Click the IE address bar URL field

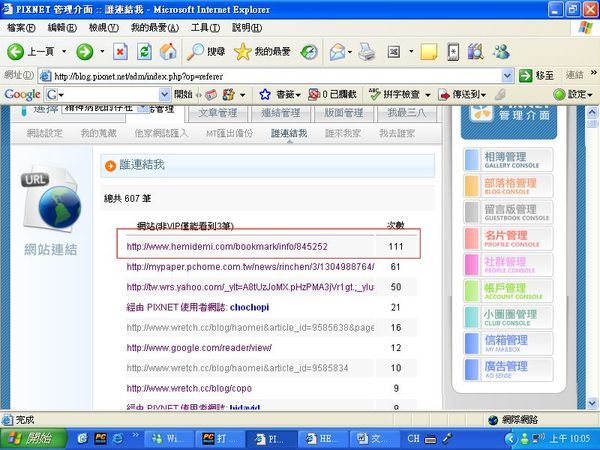(x=277, y=76)
